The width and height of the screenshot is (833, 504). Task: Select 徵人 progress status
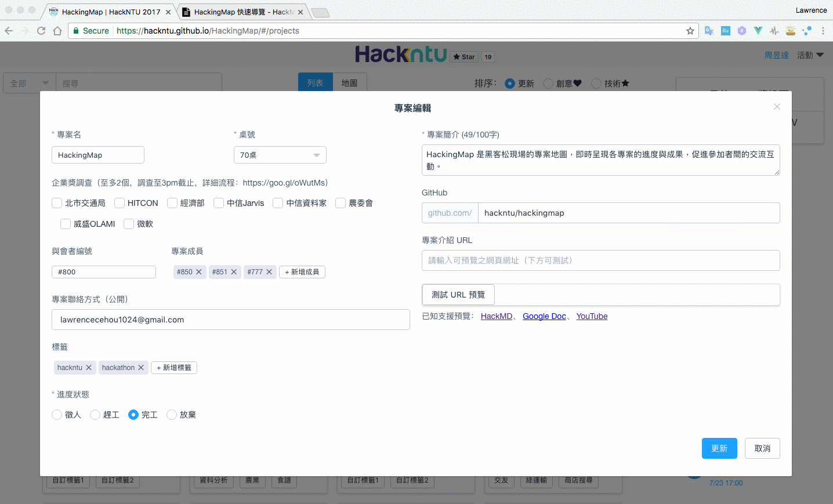pyautogui.click(x=57, y=415)
